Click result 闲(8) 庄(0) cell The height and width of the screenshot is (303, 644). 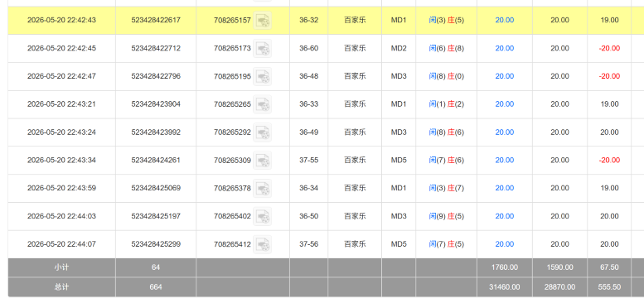pos(447,76)
